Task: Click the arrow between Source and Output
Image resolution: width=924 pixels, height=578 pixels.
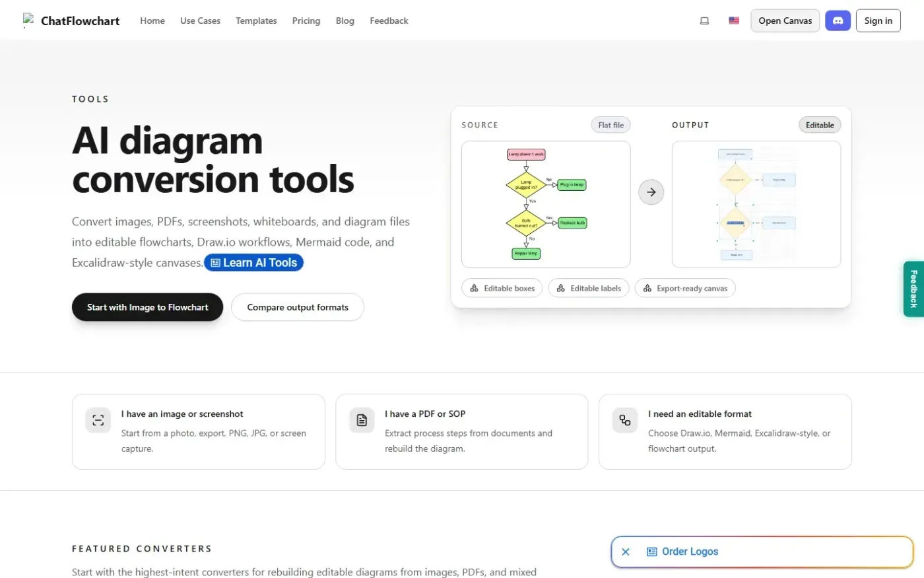Action: tap(651, 192)
